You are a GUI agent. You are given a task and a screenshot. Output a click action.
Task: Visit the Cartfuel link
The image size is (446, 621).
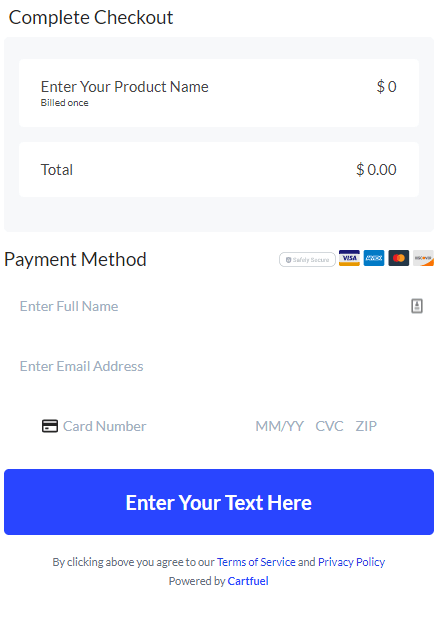click(x=248, y=581)
